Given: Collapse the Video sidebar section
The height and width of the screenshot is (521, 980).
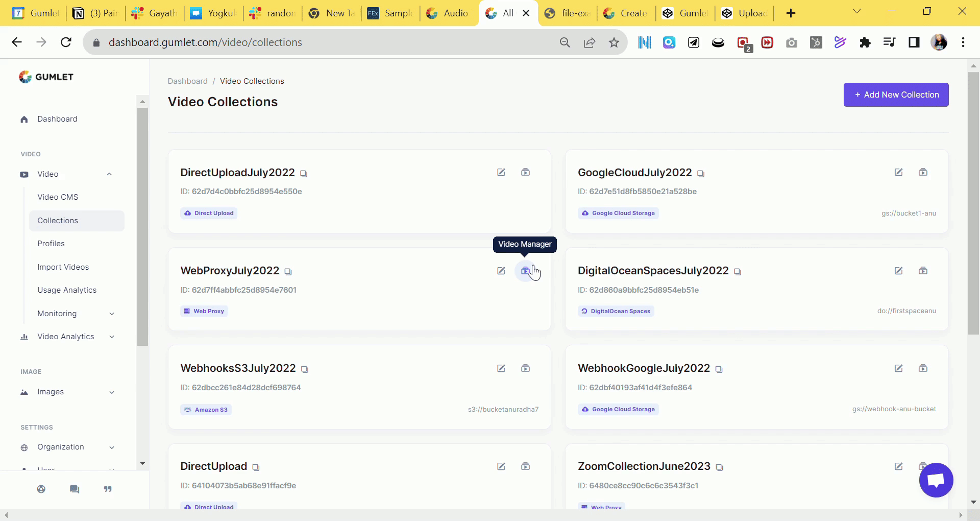Looking at the screenshot, I should tap(109, 174).
